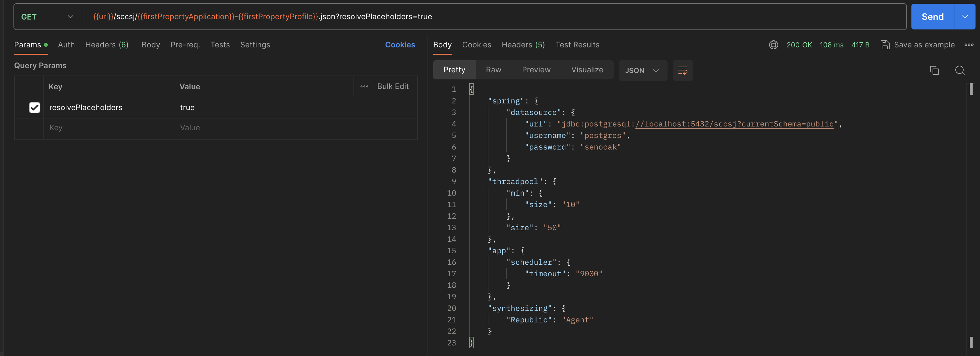
Task: Expand the Send button arrow options
Action: point(965,17)
